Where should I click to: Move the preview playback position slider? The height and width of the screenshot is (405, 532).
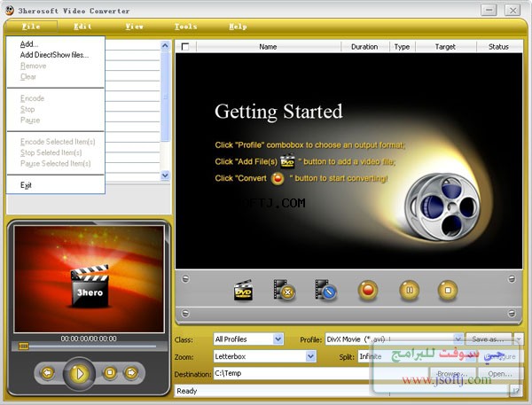[x=23, y=347]
